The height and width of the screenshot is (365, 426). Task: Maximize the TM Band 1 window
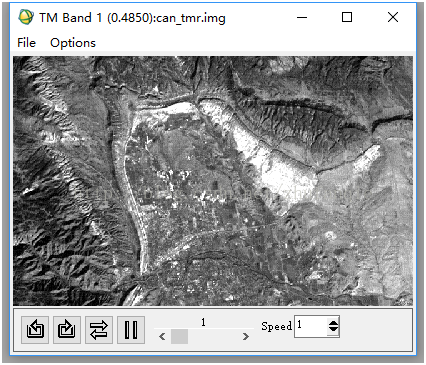coord(347,17)
